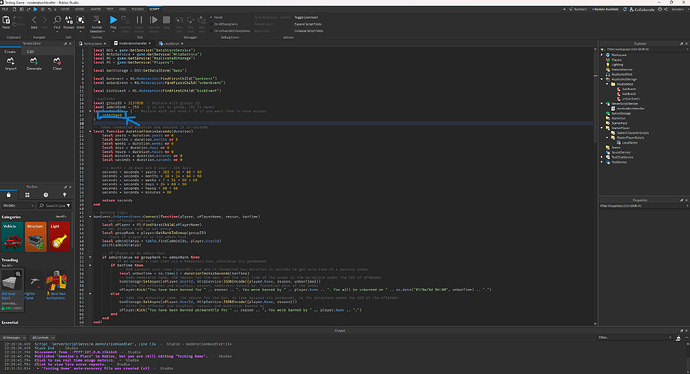The height and width of the screenshot is (374, 690).
Task: Switch to the HOME ribbon tab
Action: [x=65, y=9]
